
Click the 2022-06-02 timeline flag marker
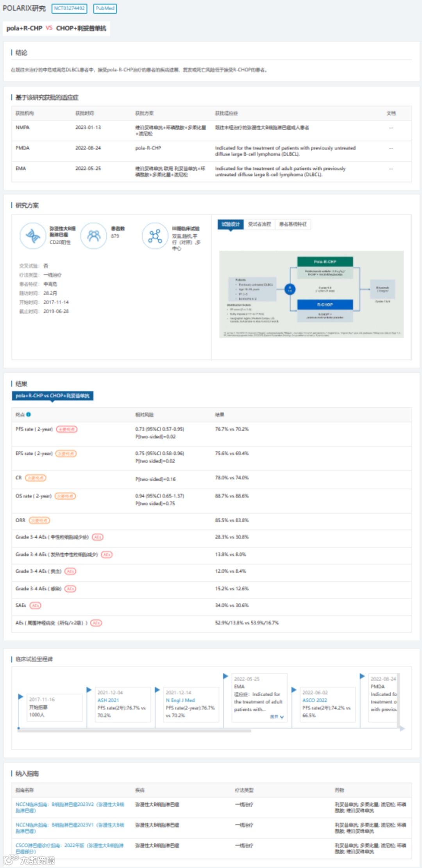point(294,690)
